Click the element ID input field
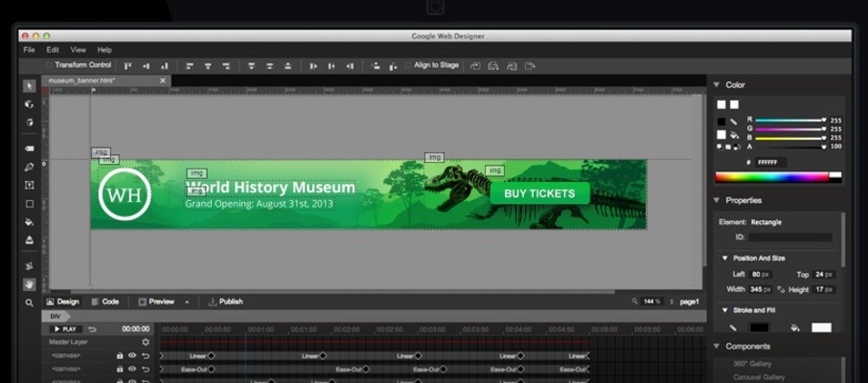 (x=790, y=237)
